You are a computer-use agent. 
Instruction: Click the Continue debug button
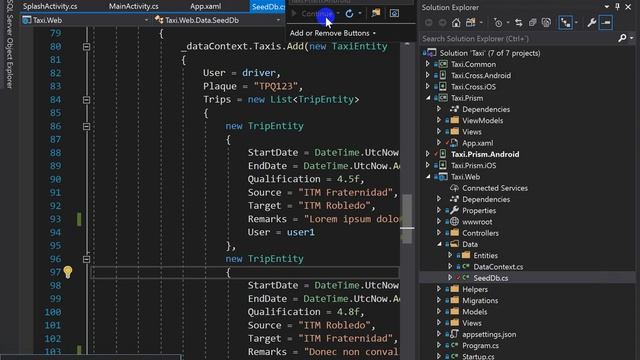313,13
